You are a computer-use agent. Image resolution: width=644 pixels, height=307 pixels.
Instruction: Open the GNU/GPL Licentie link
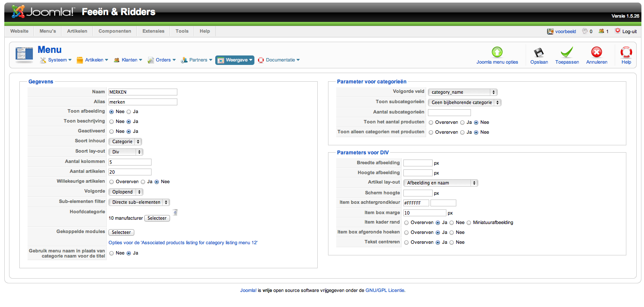pyautogui.click(x=385, y=290)
